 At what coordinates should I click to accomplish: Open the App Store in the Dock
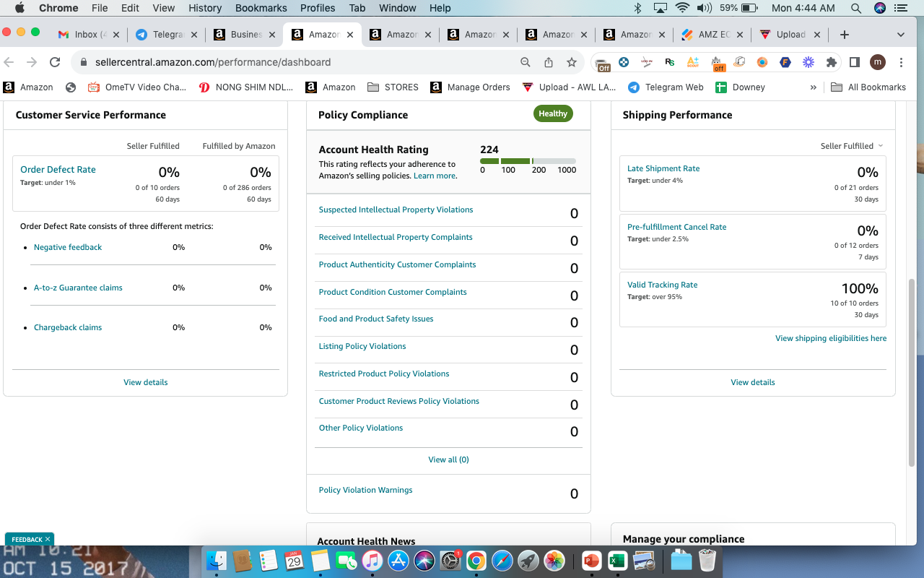pyautogui.click(x=398, y=561)
